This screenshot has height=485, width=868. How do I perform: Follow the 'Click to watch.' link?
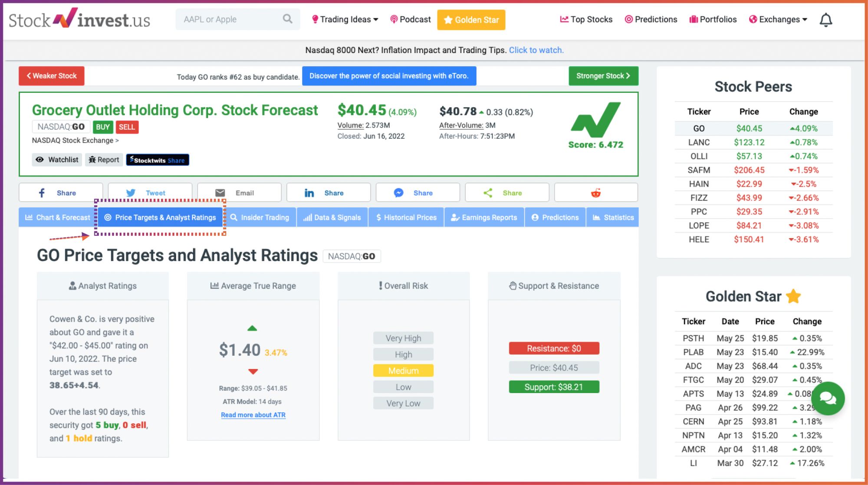536,50
